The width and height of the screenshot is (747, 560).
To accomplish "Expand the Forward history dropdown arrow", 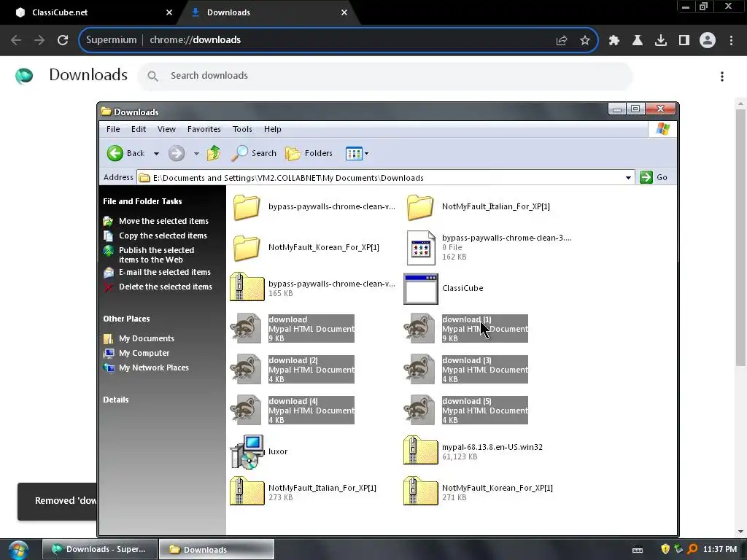I will [x=196, y=154].
